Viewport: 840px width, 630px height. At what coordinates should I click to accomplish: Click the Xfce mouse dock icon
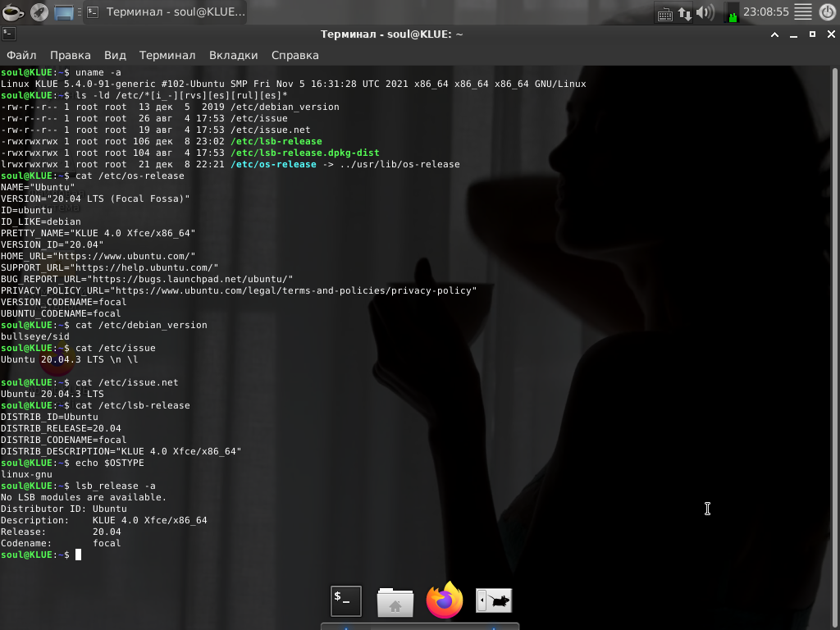coord(494,600)
